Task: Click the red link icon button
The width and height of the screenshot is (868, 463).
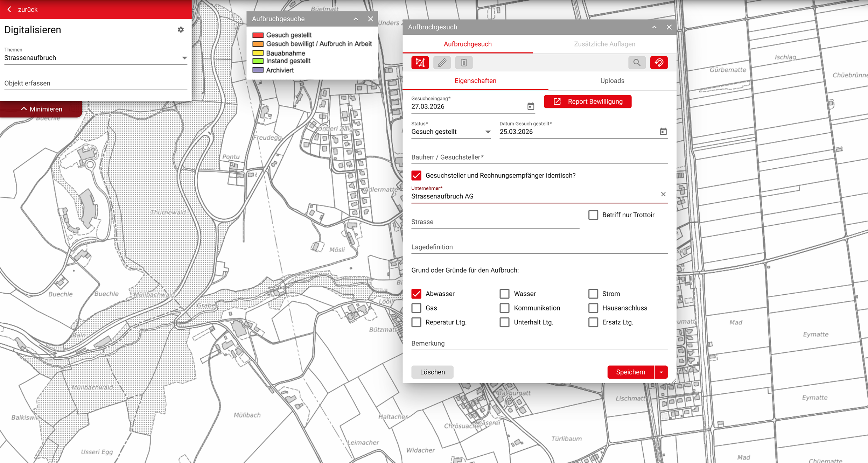Action: (659, 63)
